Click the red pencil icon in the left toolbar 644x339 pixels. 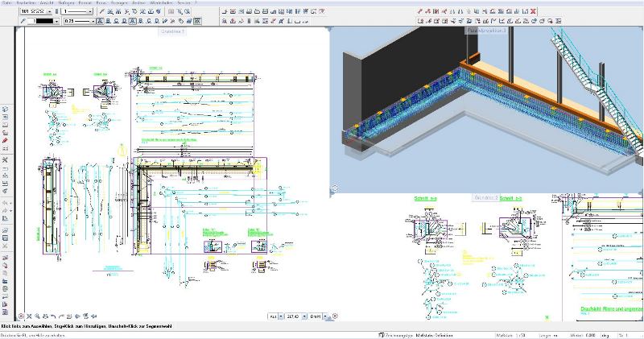[6, 141]
